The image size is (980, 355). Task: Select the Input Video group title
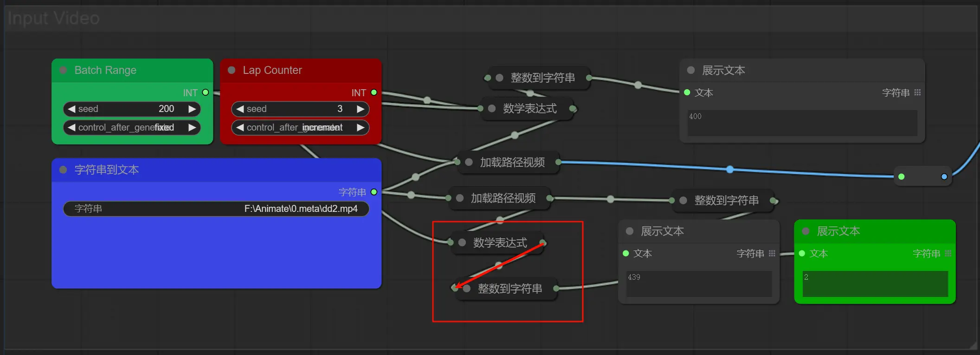tap(54, 18)
